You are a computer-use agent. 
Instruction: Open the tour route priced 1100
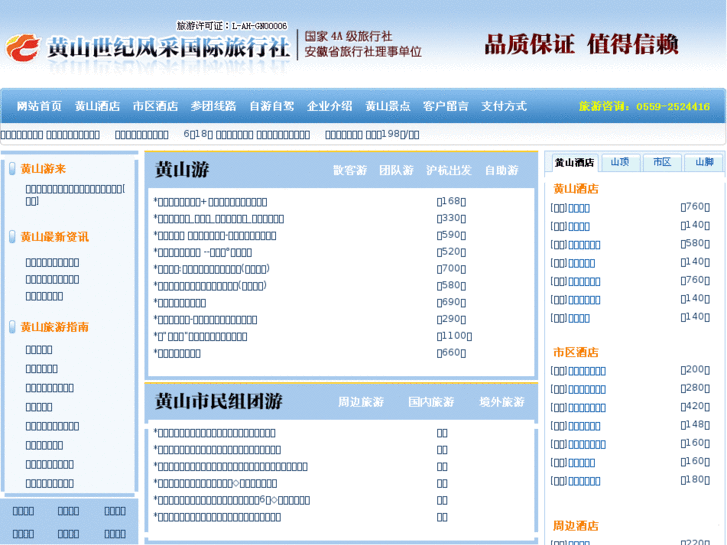pyautogui.click(x=201, y=336)
